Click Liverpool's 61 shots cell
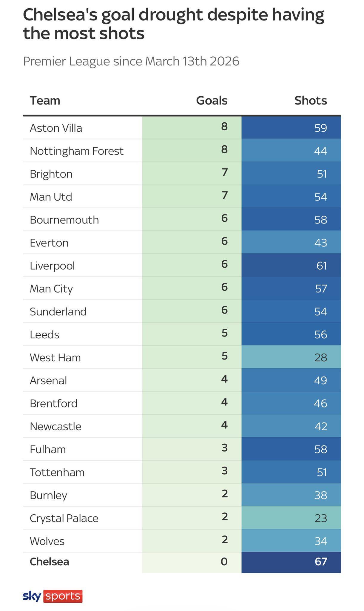The image size is (364, 611). pyautogui.click(x=321, y=266)
